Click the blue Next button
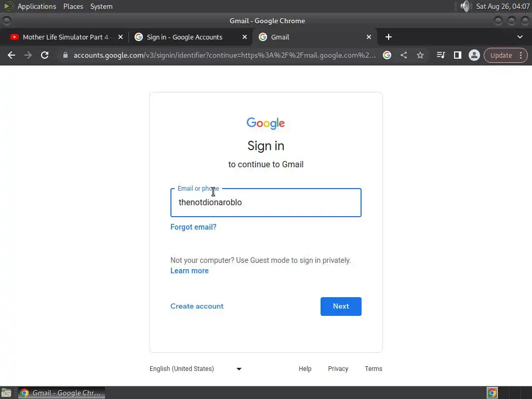The height and width of the screenshot is (399, 532). 341,307
